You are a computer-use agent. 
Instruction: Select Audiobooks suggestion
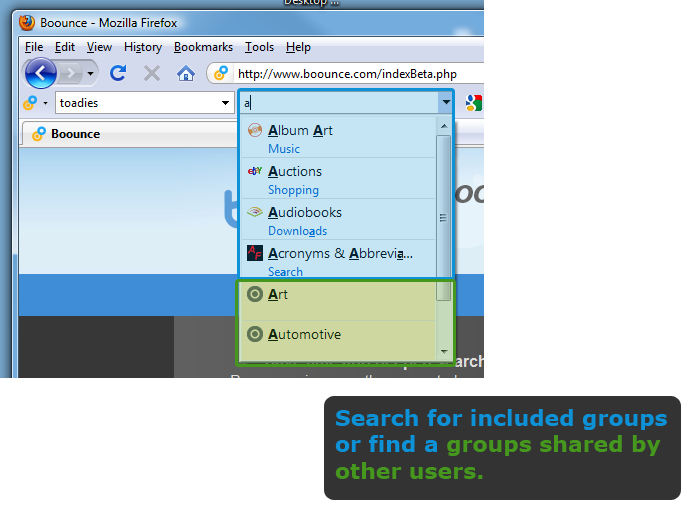[338, 219]
